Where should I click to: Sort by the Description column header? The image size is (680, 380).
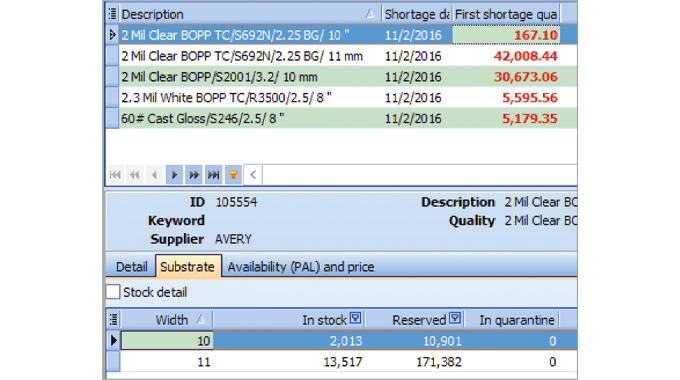250,14
